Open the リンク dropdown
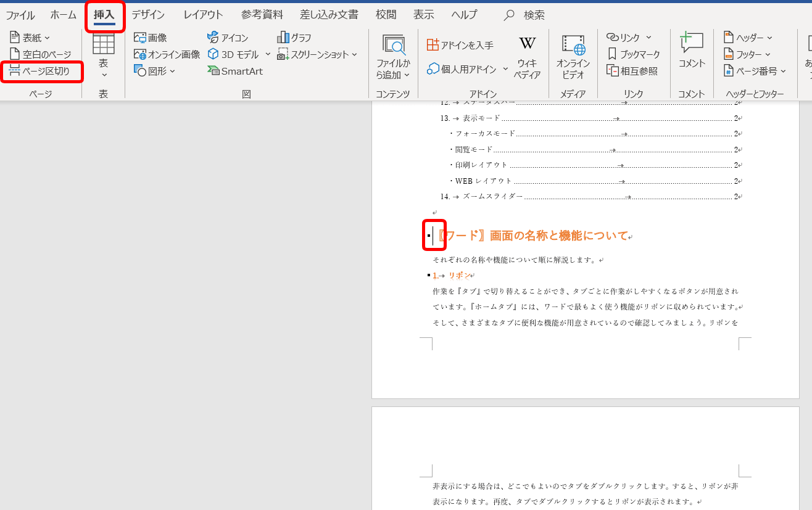 629,38
